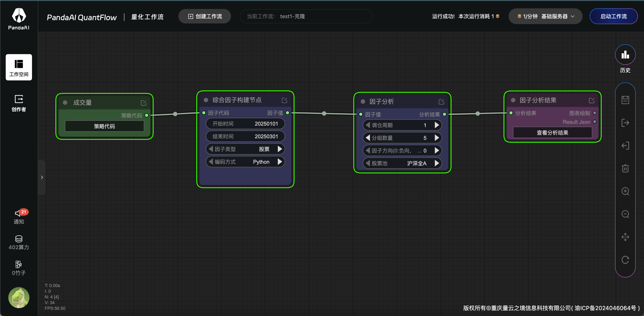Click the refresh reset icon
The width and height of the screenshot is (644, 316).
click(625, 260)
